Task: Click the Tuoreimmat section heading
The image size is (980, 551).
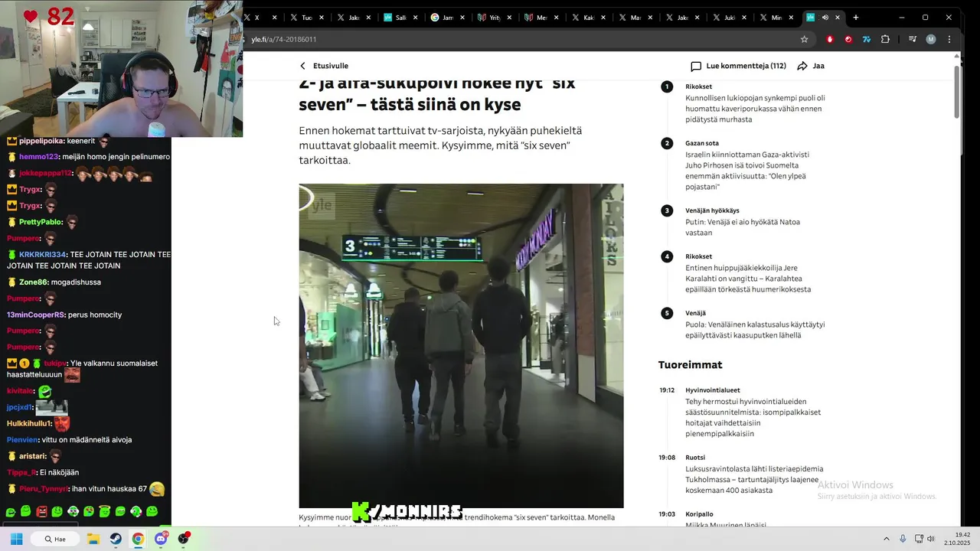Action: click(690, 365)
